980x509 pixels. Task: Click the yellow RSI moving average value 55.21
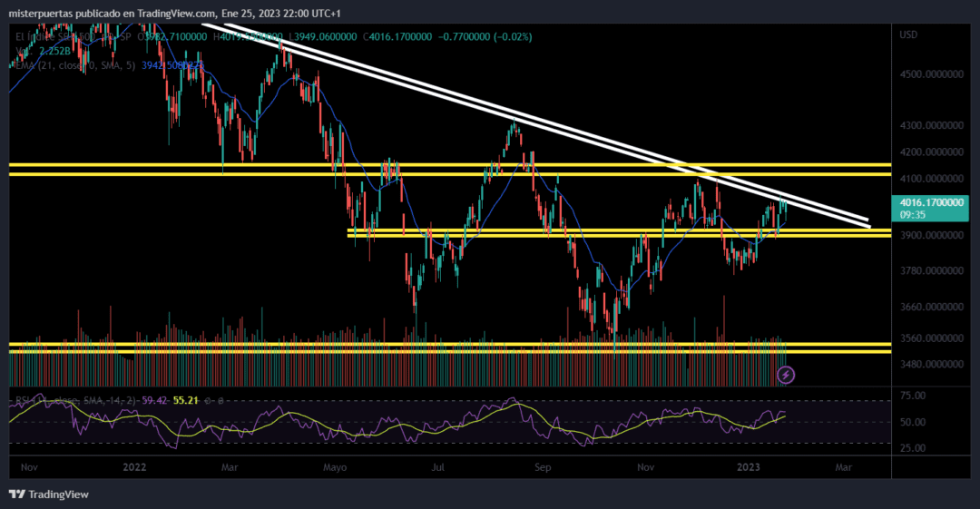point(187,399)
